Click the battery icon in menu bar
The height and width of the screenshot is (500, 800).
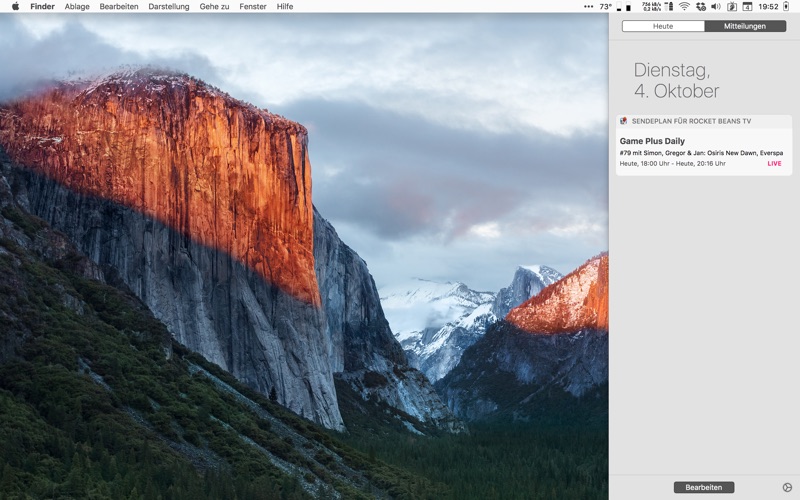[786, 6]
